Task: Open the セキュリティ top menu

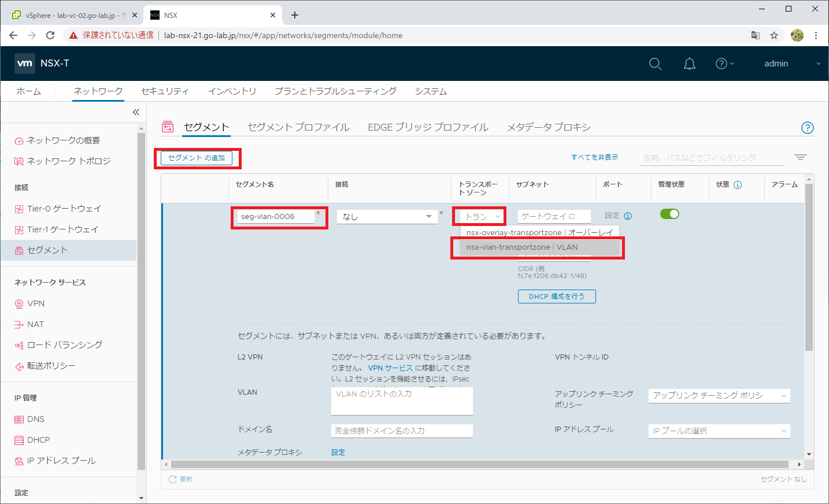Action: coord(165,91)
